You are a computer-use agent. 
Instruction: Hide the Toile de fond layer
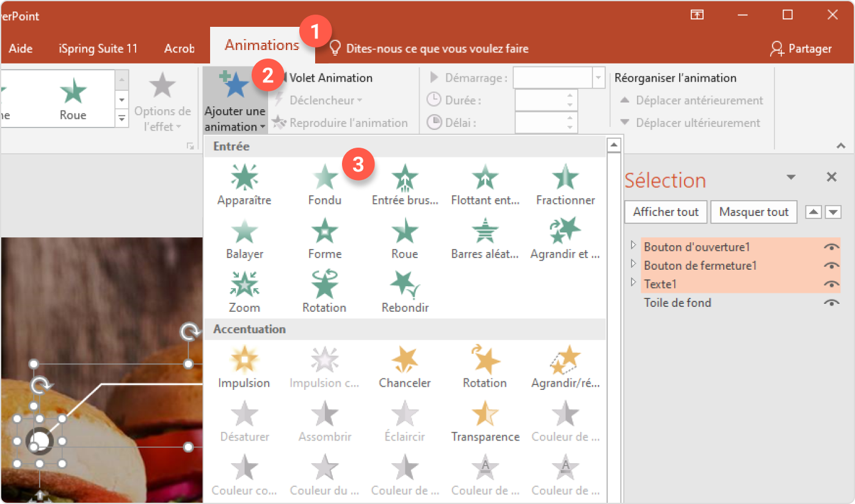coord(831,303)
